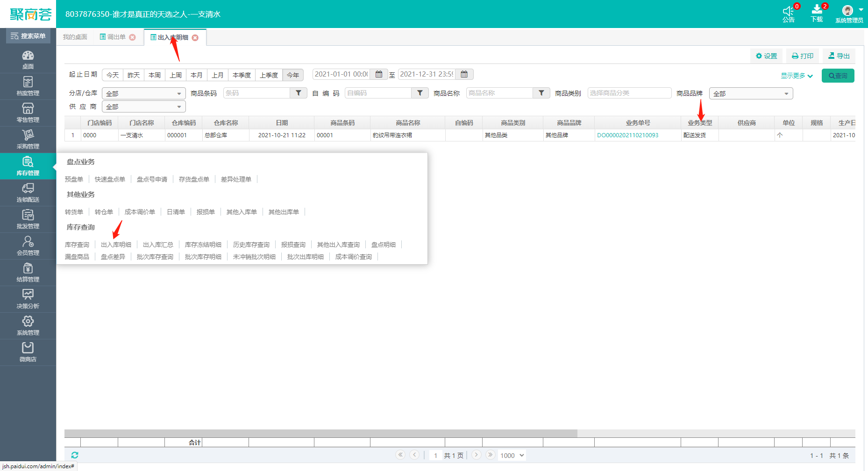The width and height of the screenshot is (868, 471).
Task: Click the 自编码 filter funnel icon
Action: click(420, 93)
